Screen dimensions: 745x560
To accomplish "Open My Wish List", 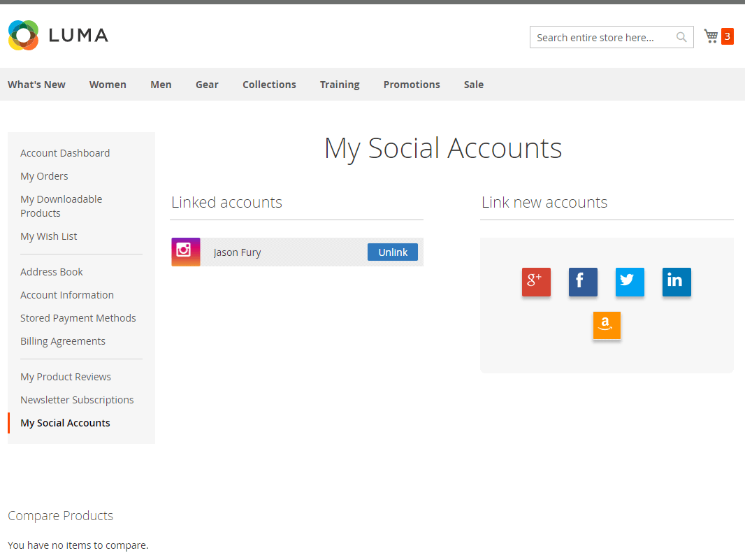I will pyautogui.click(x=48, y=236).
